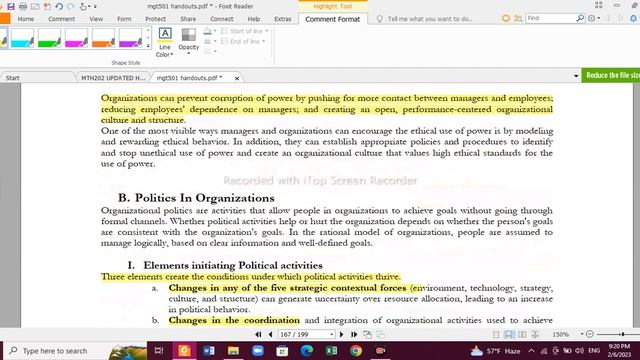The height and width of the screenshot is (360, 640).
Task: Open the Connect ribbon tab
Action: coord(222,19)
